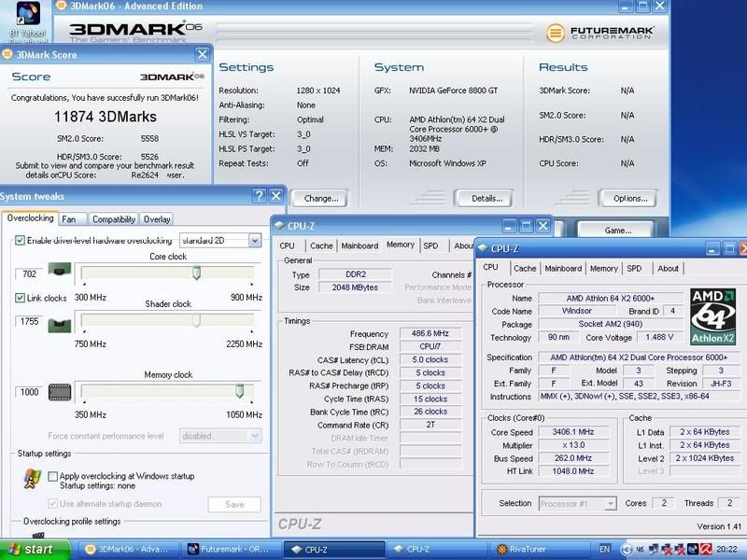The image size is (747, 560).
Task: Open the standard 2D mode dropdown
Action: pyautogui.click(x=254, y=240)
